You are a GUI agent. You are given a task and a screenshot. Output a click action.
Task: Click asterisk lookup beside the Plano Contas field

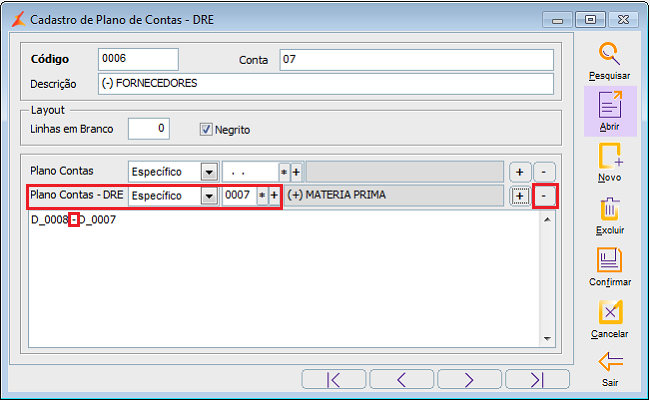tap(284, 172)
